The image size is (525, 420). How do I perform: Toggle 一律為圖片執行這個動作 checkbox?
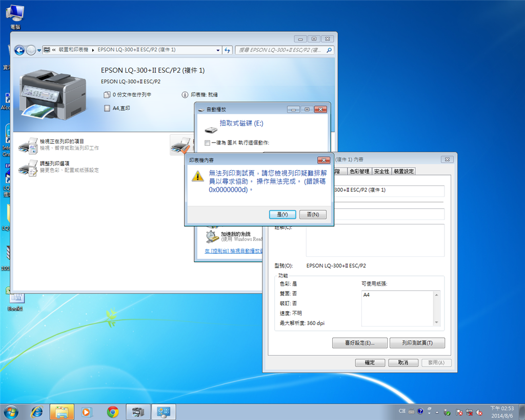[x=207, y=143]
